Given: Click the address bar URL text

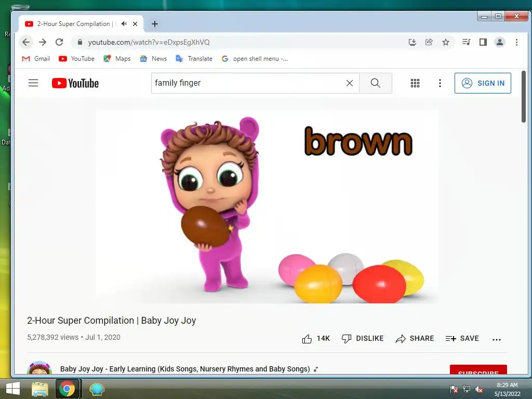Looking at the screenshot, I should coord(149,42).
